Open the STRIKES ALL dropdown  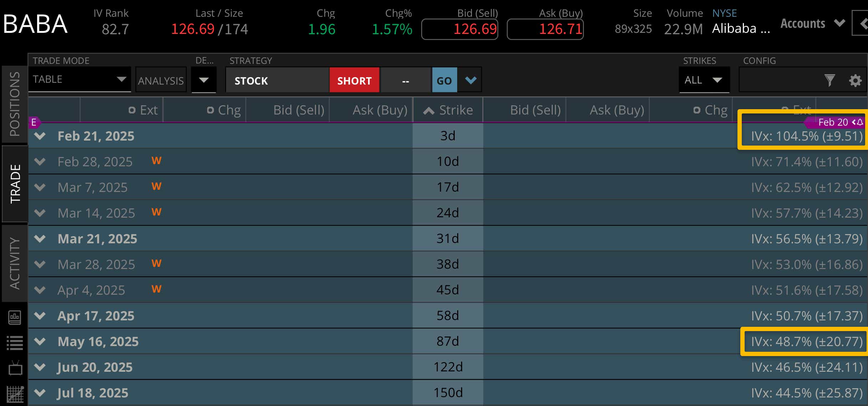704,80
